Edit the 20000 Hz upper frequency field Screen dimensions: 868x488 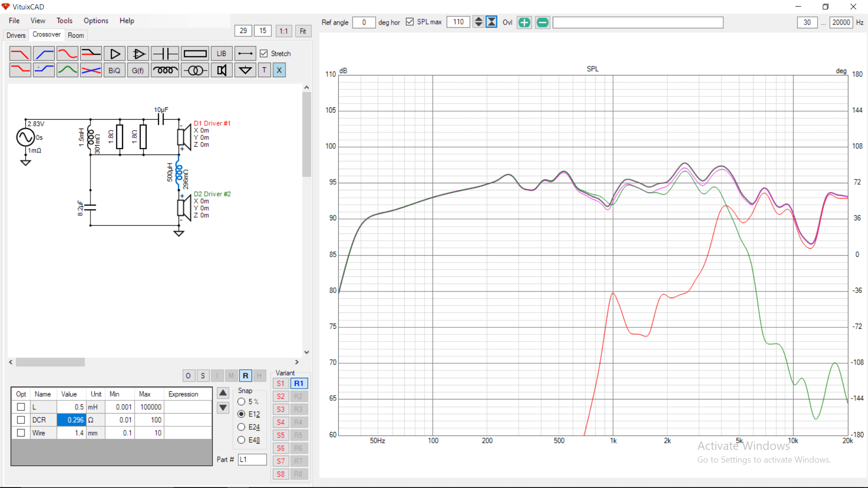pyautogui.click(x=842, y=22)
